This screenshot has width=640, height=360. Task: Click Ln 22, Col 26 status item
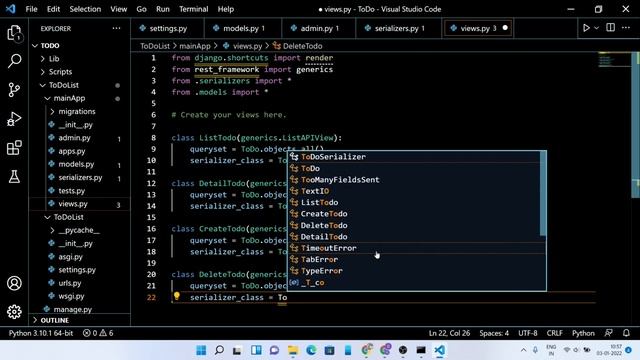click(x=449, y=333)
